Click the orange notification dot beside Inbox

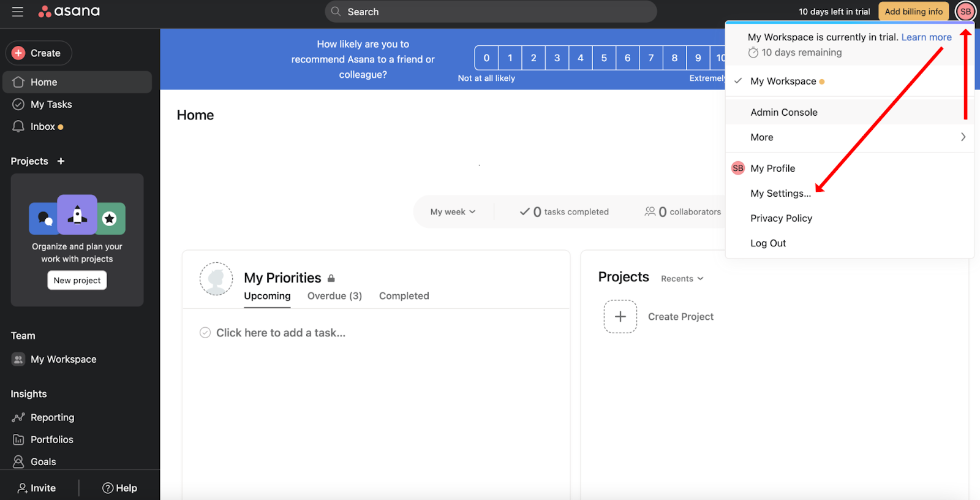click(61, 127)
